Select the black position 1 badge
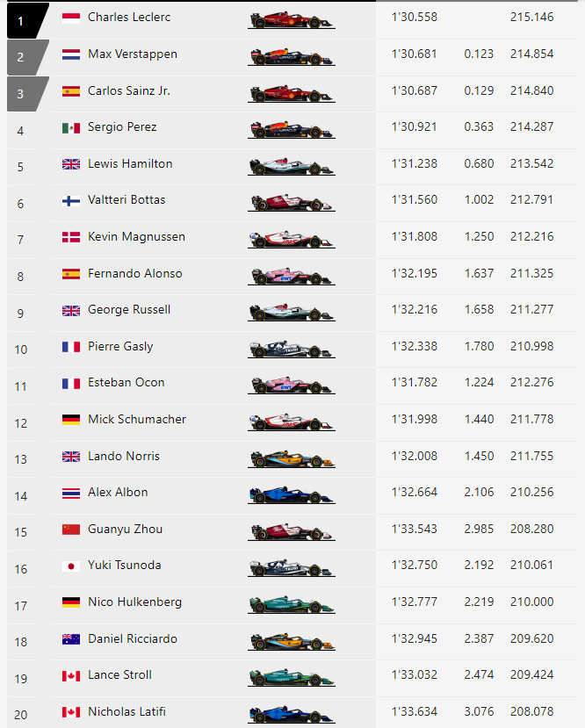 click(28, 20)
